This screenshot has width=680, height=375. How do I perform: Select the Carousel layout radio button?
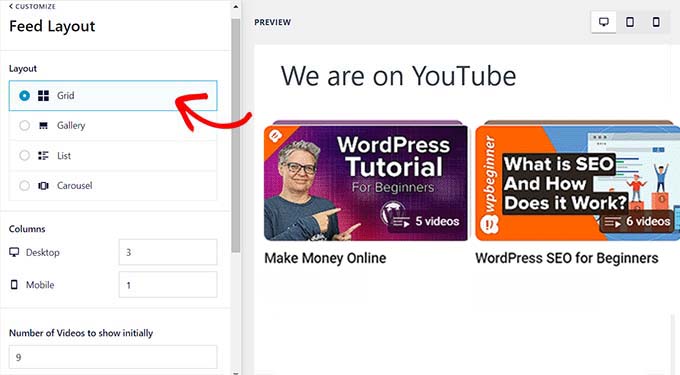tap(25, 186)
